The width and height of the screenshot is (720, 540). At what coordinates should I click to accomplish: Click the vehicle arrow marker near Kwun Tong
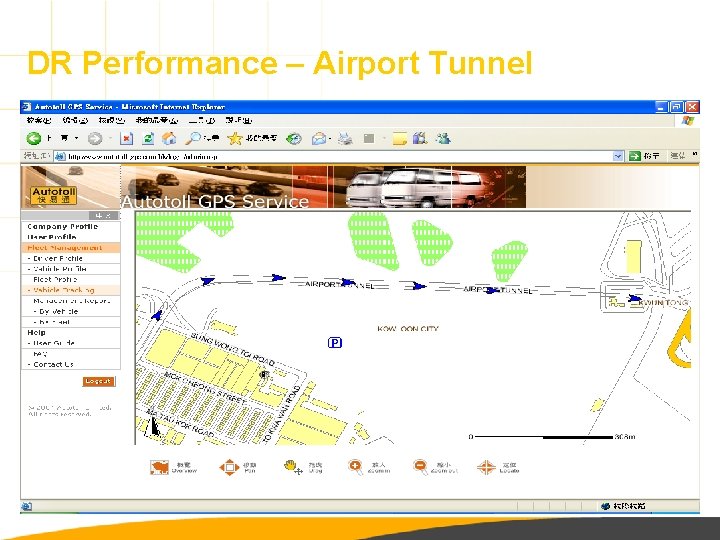(635, 299)
